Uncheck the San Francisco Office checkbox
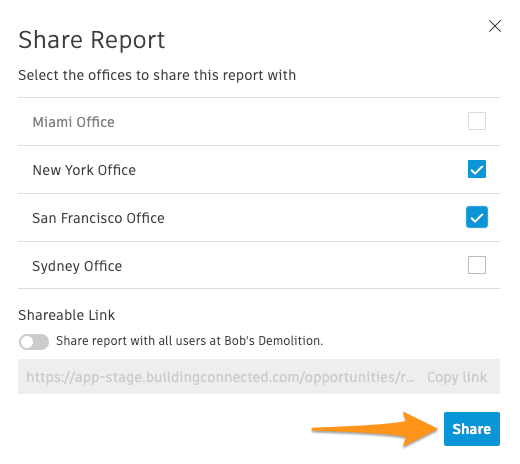This screenshot has width=520, height=464. tap(477, 217)
